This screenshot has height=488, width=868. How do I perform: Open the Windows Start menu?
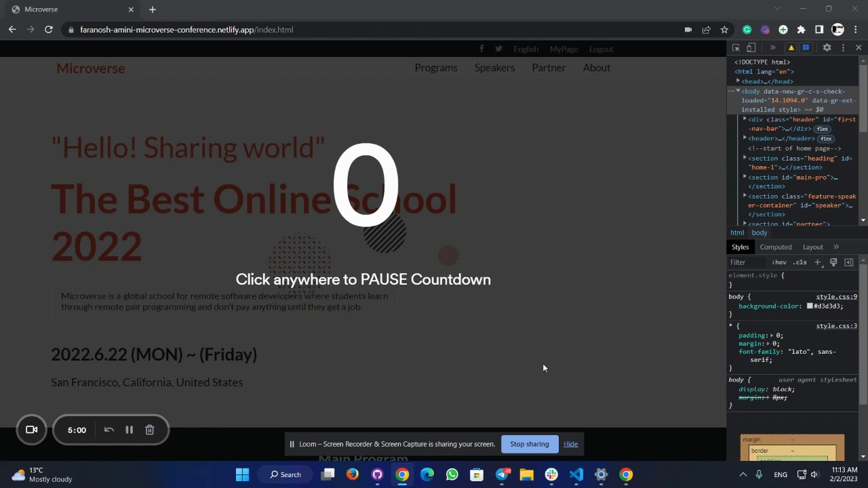(242, 474)
